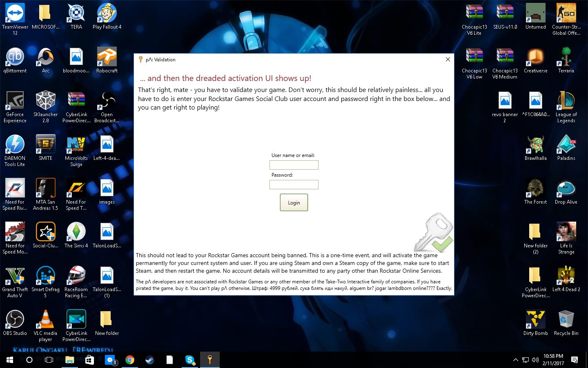
Task: Select the Need for Speed Rivals icon
Action: 15,195
